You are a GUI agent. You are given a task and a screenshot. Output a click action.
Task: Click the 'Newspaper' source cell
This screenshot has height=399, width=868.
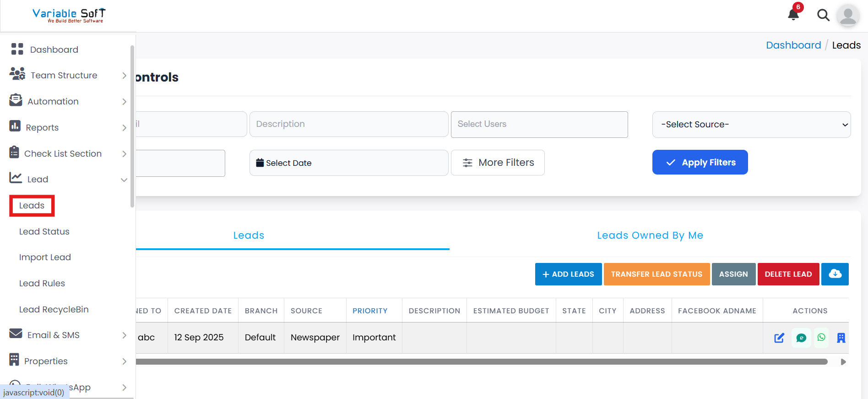pos(315,338)
